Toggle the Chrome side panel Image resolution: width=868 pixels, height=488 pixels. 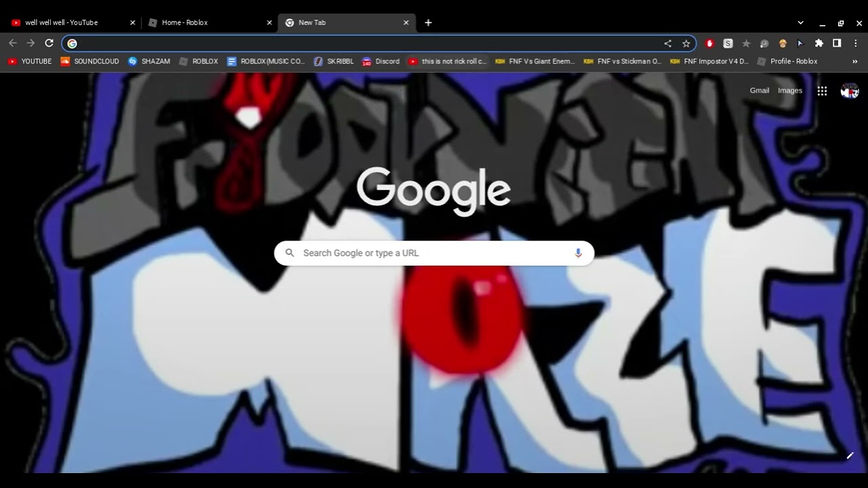(837, 43)
